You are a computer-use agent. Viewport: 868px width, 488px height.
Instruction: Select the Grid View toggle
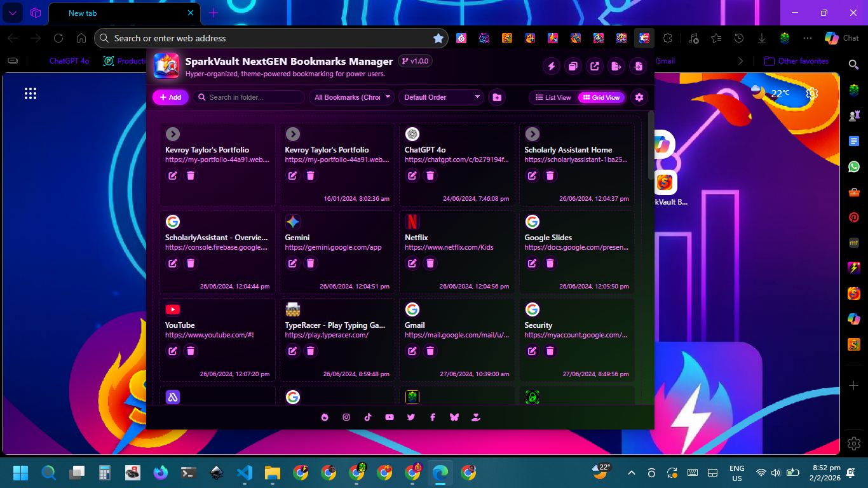601,97
